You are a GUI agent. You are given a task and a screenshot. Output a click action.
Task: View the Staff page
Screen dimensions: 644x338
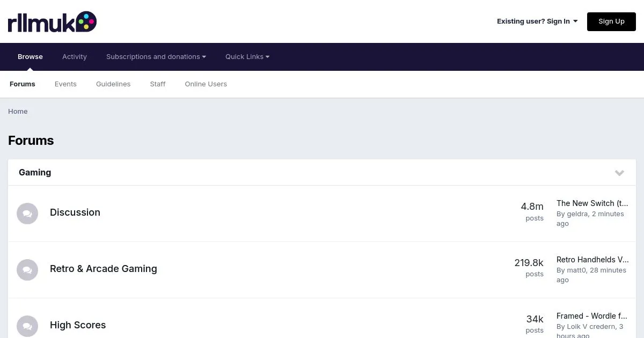(158, 84)
